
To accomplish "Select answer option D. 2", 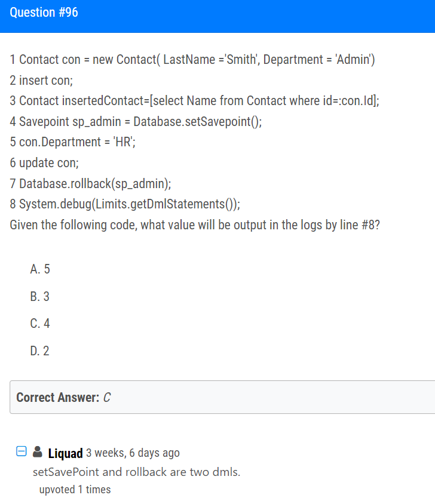I will [x=39, y=351].
